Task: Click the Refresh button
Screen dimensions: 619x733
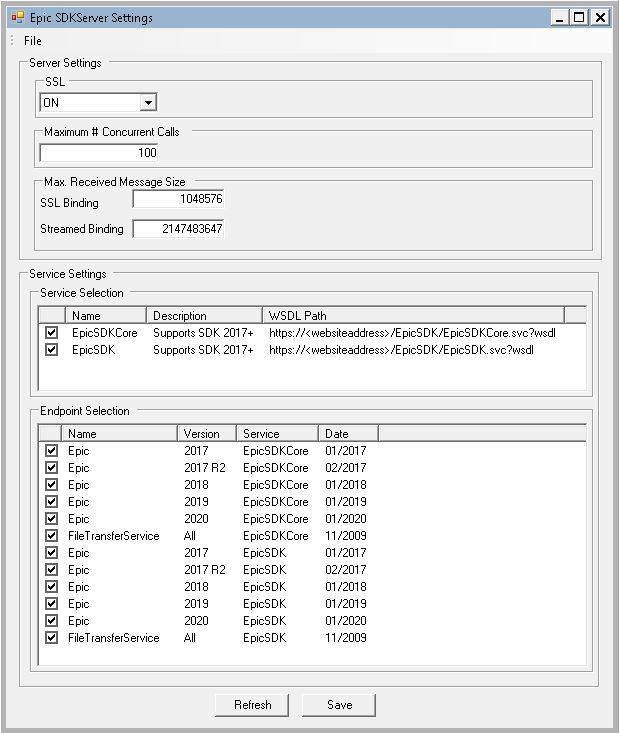Action: pyautogui.click(x=252, y=705)
